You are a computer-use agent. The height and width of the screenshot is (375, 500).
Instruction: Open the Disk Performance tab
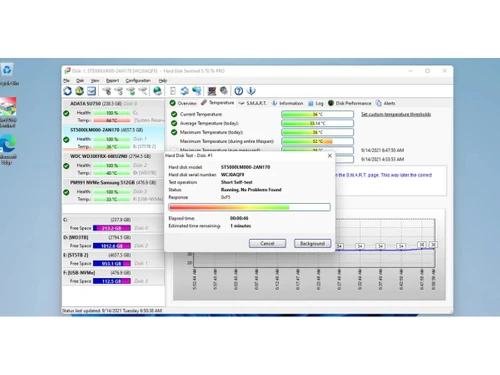349,103
